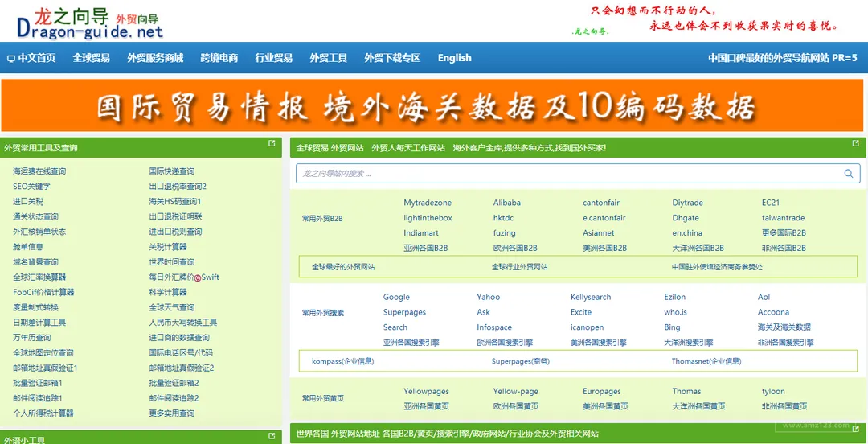Open 大洋洲各国黄页 link
The width and height of the screenshot is (868, 444).
click(698, 406)
